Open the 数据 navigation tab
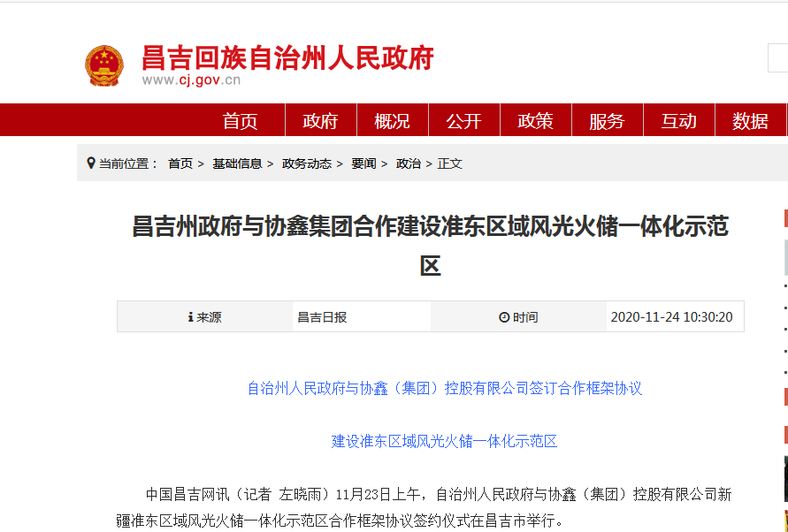 [750, 120]
